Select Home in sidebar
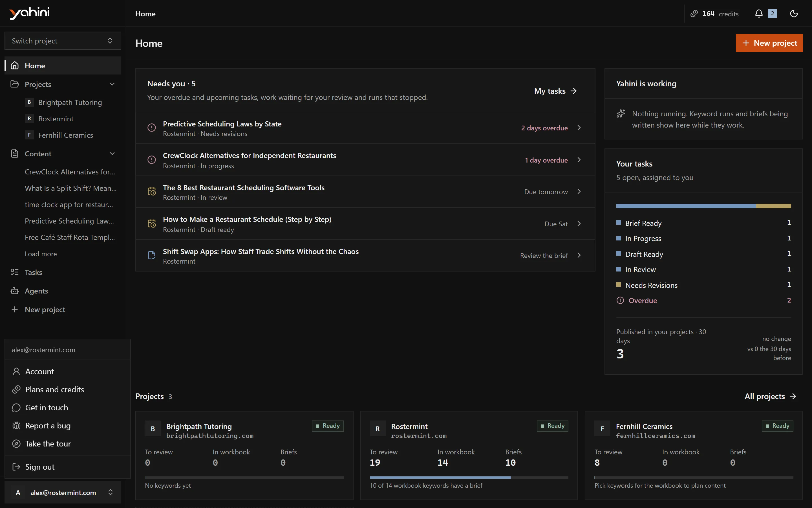This screenshot has width=812, height=508. (x=63, y=65)
